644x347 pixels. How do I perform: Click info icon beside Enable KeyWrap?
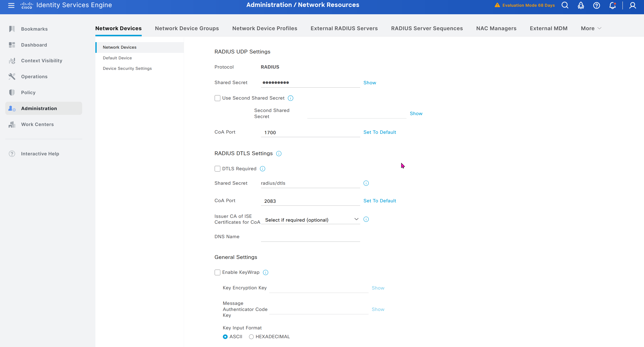265,273
